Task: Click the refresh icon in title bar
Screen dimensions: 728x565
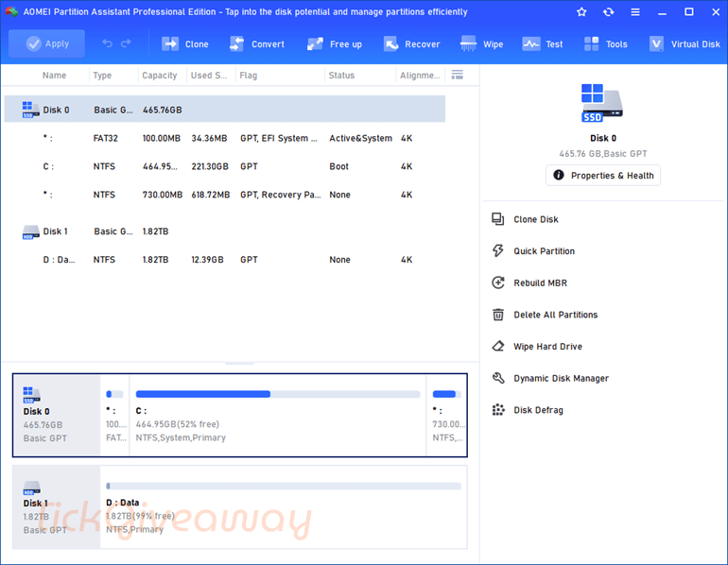Action: pos(608,12)
